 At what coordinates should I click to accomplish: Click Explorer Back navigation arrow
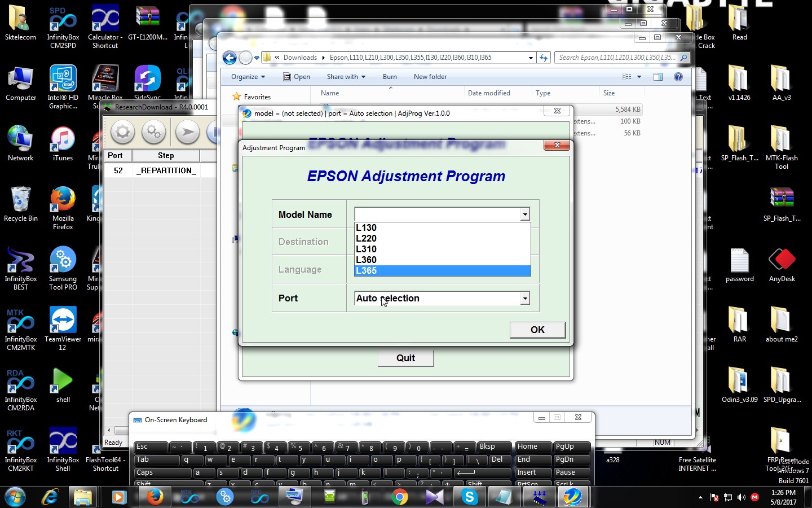point(230,58)
